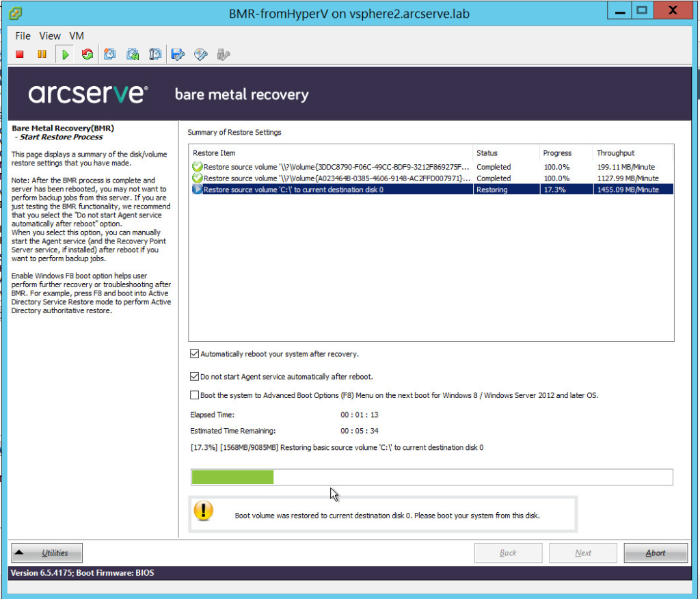Stop the VM with the red square icon
Viewport: 700px width, 599px height.
pyautogui.click(x=19, y=55)
